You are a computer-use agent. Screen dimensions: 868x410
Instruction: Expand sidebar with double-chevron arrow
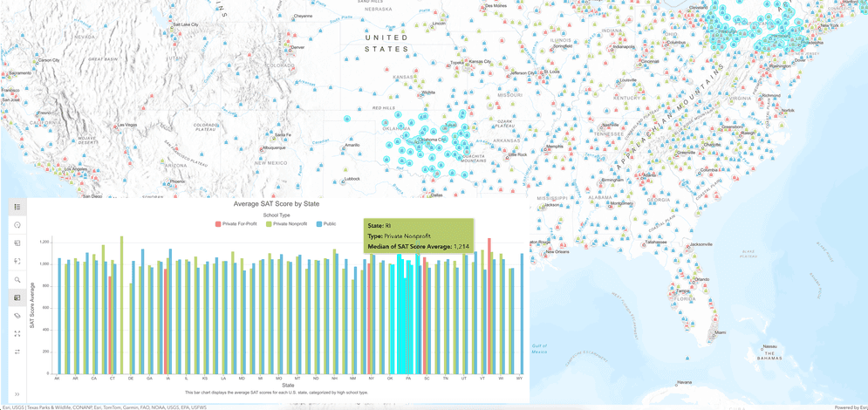[x=17, y=394]
